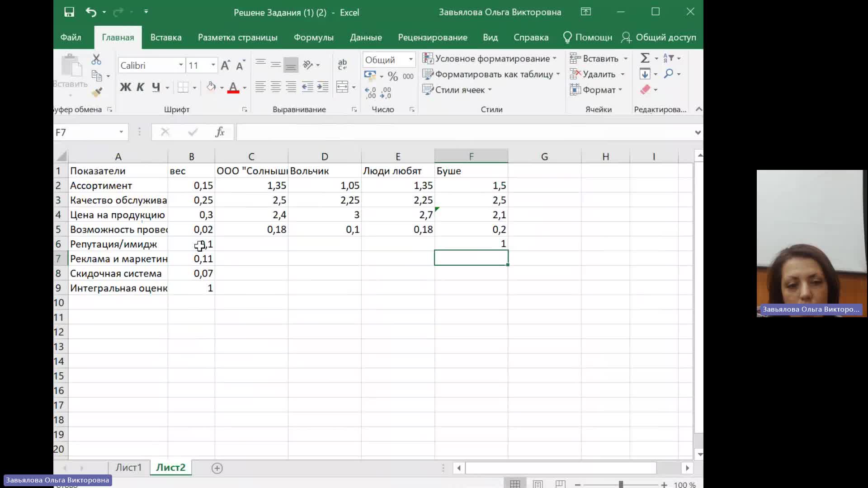The height and width of the screenshot is (488, 868).
Task: Click the Format Painter brush icon
Action: [97, 92]
